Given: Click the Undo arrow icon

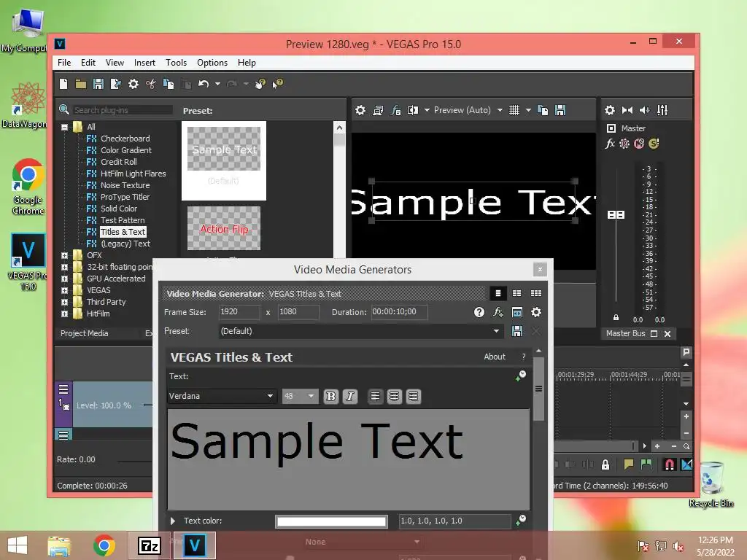Looking at the screenshot, I should pyautogui.click(x=204, y=85).
